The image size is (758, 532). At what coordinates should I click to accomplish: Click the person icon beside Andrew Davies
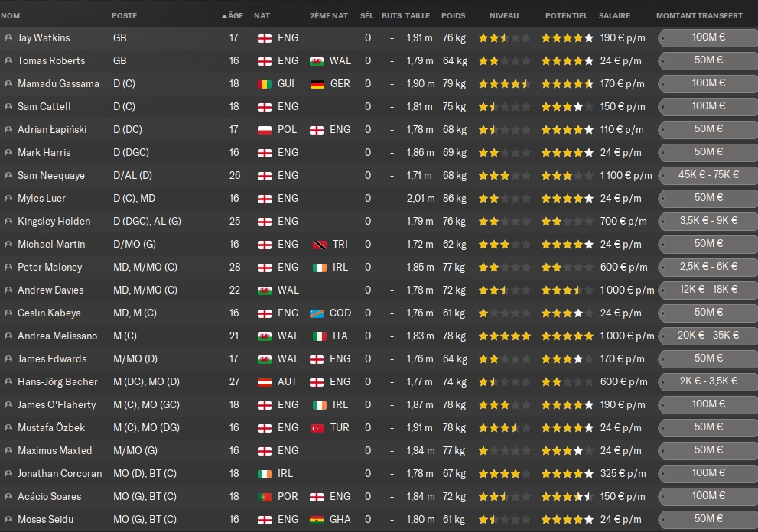tap(8, 290)
